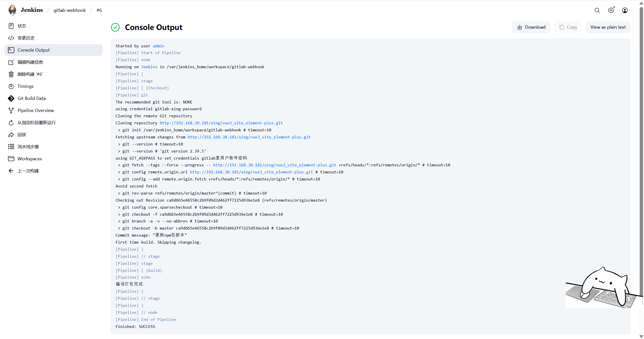
Task: Click the '[Pipeline] { (Checkout)' line
Action: click(x=142, y=88)
